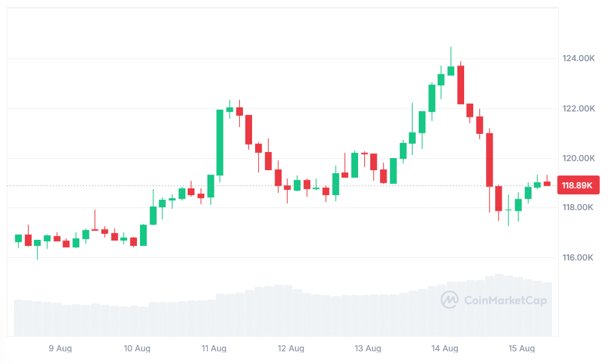Select the 10 Aug date label
This screenshot has height=364, width=612.
[x=137, y=348]
